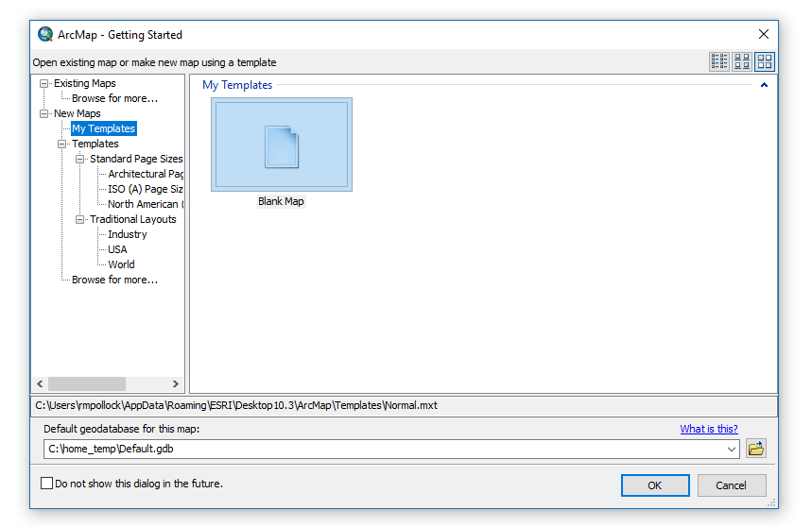Select Standard Page Sizes in tree

point(136,159)
